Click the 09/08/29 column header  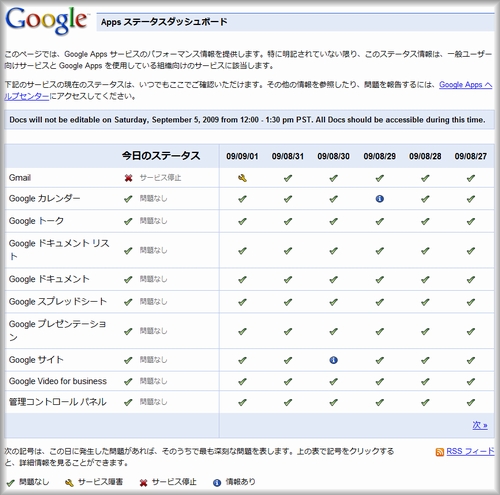tap(380, 156)
